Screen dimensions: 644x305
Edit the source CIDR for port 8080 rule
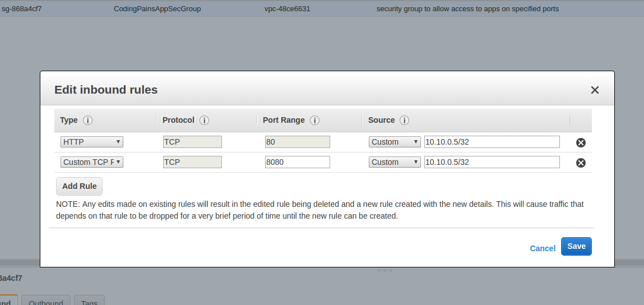pos(492,162)
